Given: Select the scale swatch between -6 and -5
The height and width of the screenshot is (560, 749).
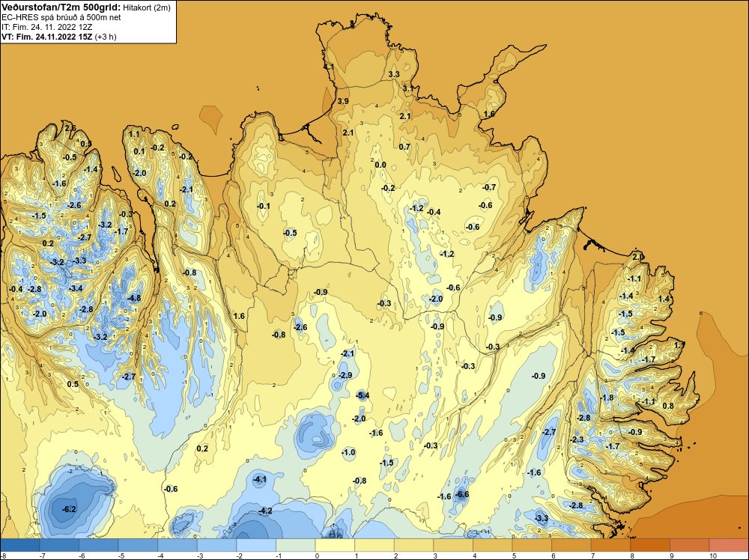Looking at the screenshot, I should (x=99, y=545).
